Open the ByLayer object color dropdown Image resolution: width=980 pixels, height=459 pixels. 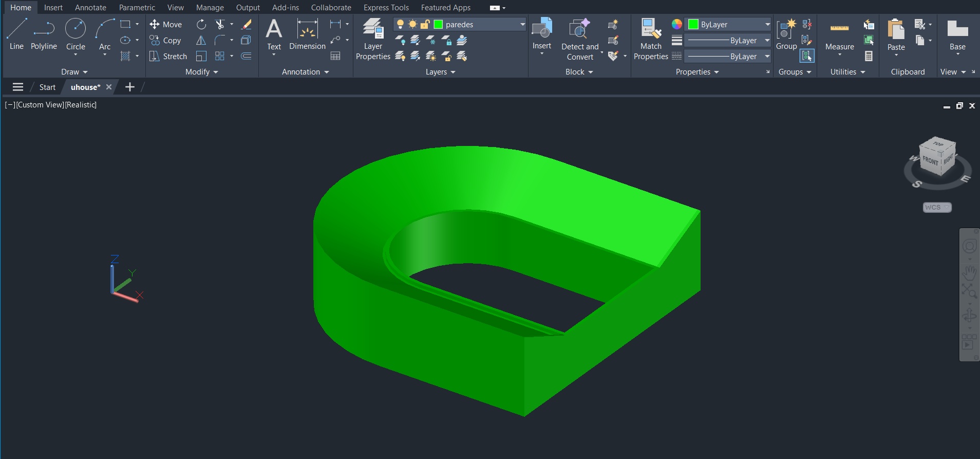click(x=767, y=24)
